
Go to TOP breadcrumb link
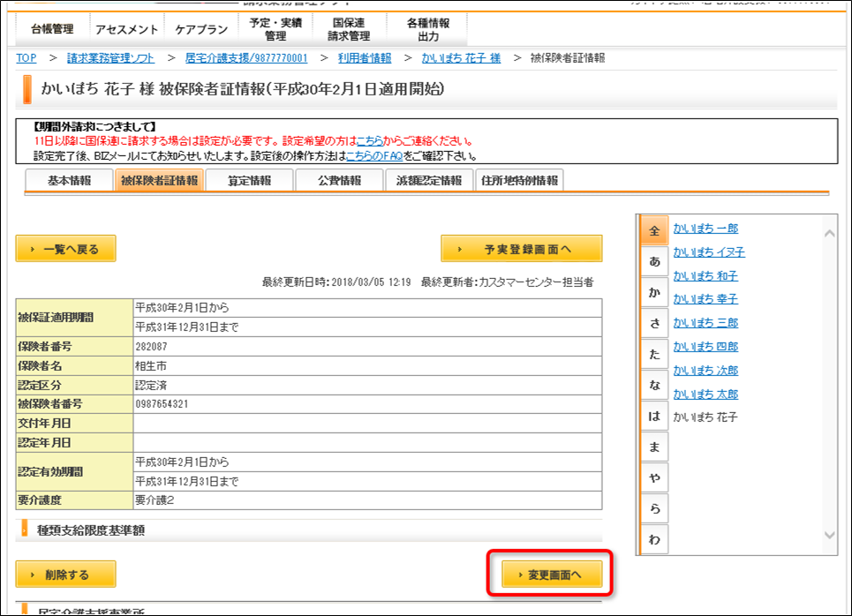[x=26, y=58]
